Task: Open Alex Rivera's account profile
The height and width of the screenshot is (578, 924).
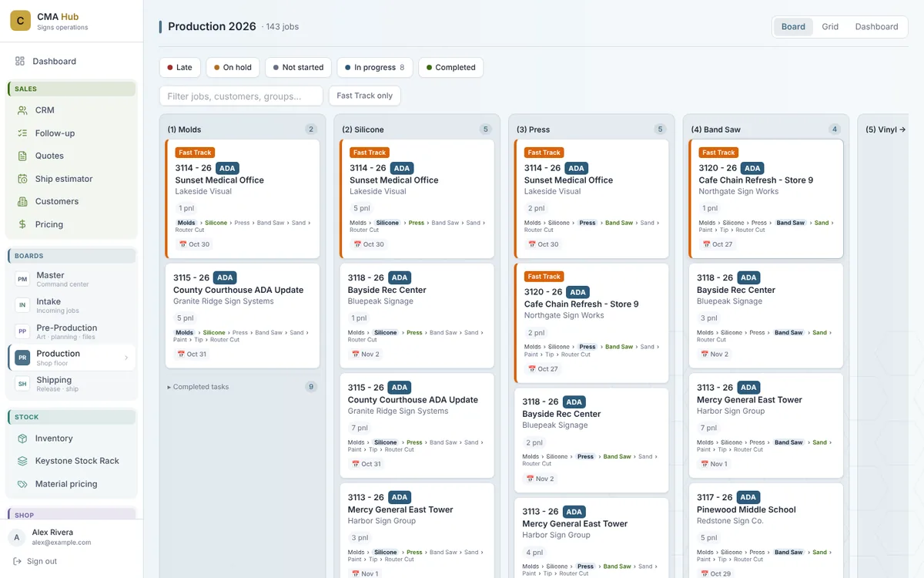Action: tap(72, 537)
